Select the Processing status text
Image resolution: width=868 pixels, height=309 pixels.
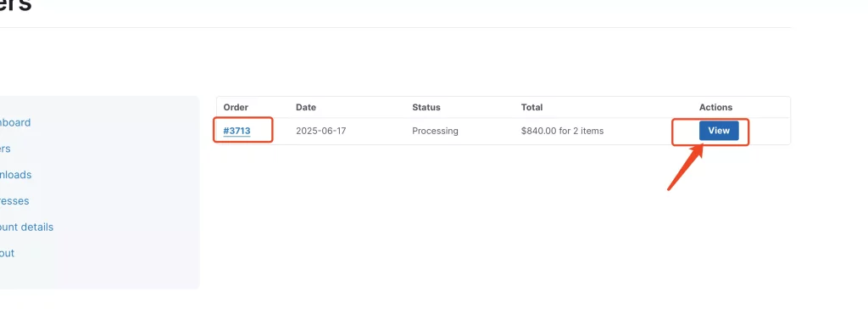coord(435,132)
